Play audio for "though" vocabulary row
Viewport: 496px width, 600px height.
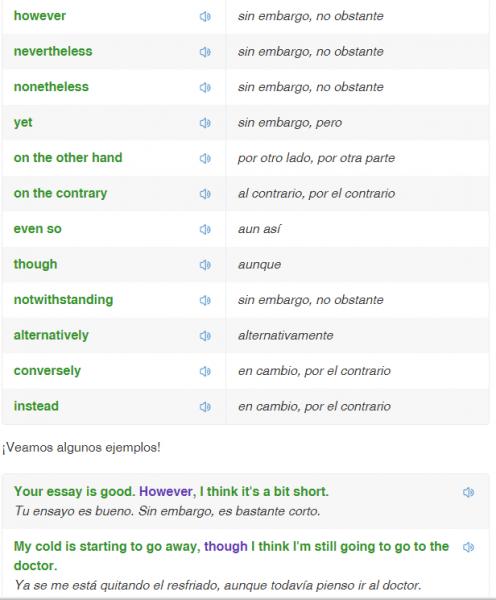pyautogui.click(x=205, y=265)
